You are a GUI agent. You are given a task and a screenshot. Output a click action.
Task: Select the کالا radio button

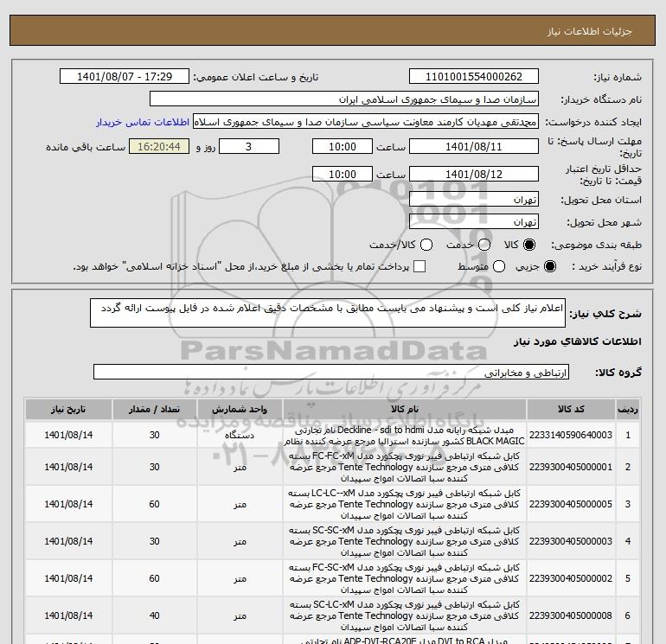pos(529,245)
